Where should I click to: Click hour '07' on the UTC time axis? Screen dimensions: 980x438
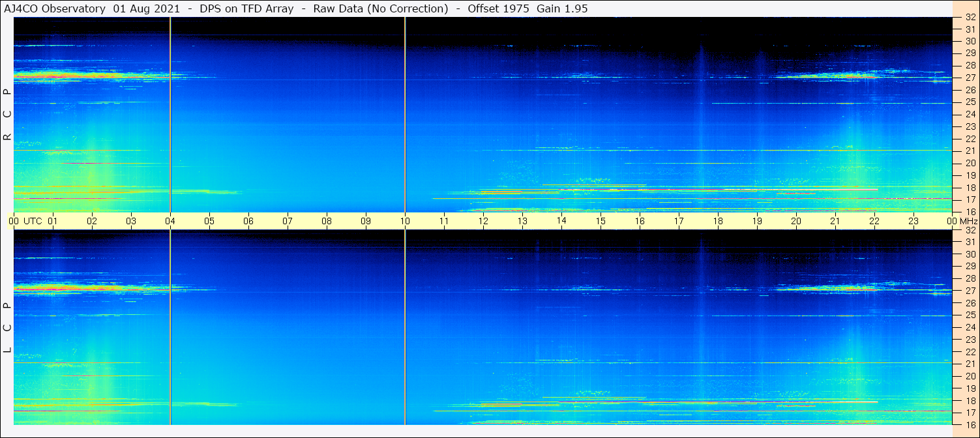[x=288, y=222]
